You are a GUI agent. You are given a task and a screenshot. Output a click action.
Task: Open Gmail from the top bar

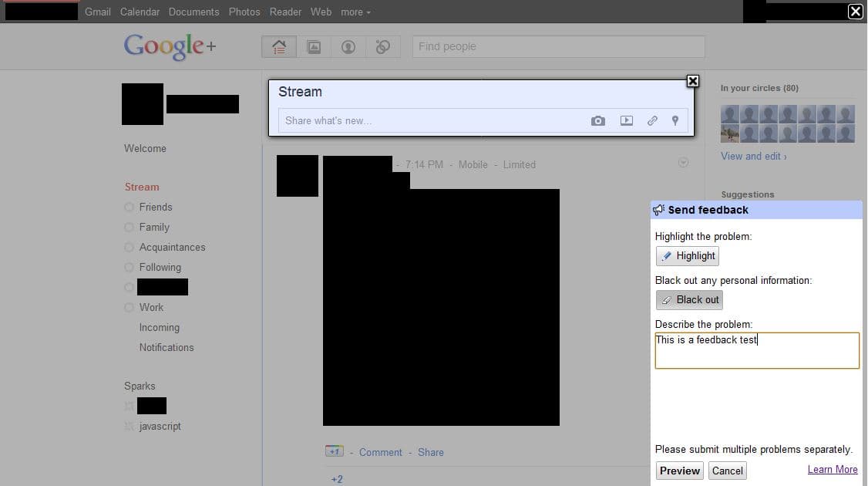(x=97, y=12)
